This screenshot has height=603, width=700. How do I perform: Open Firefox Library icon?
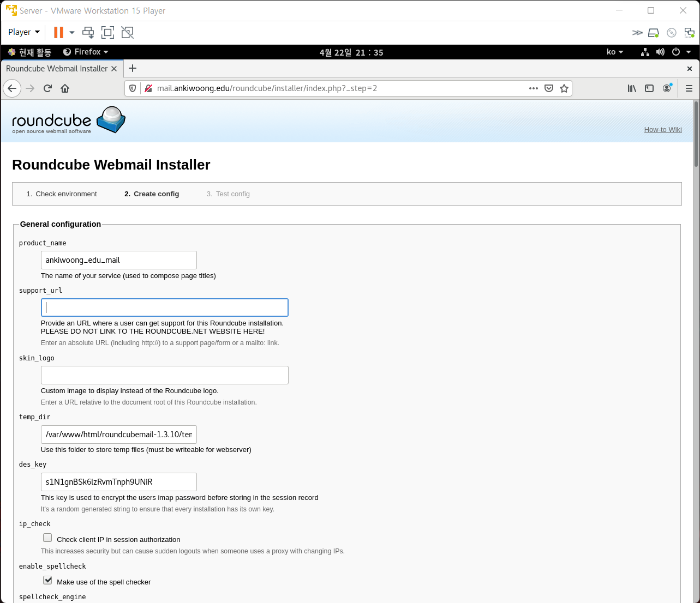click(x=632, y=88)
